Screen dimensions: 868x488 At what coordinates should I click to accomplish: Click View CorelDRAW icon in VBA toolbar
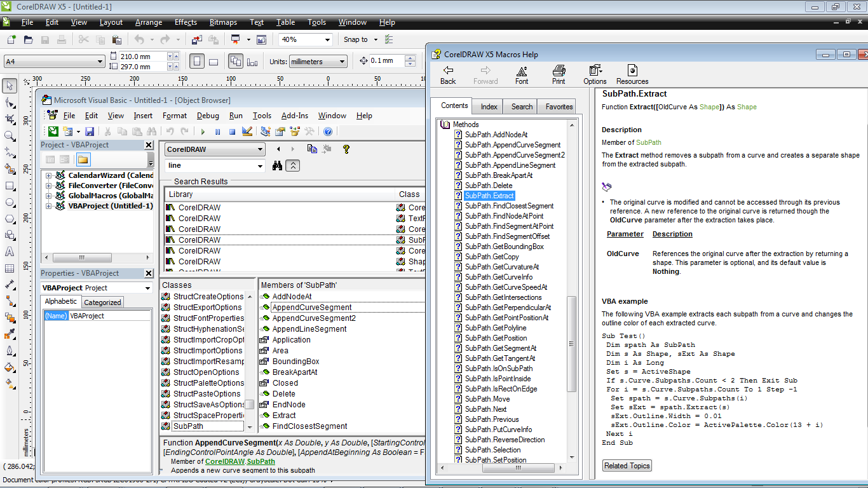[53, 132]
